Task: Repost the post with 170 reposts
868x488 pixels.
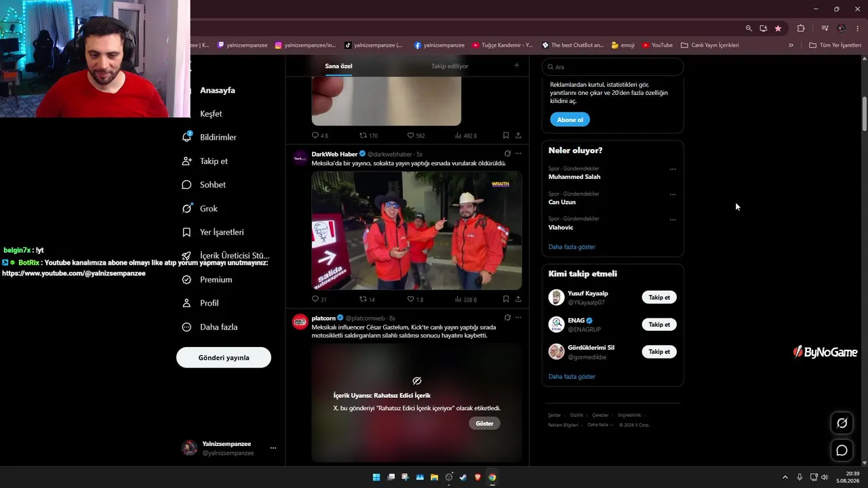Action: (368, 136)
